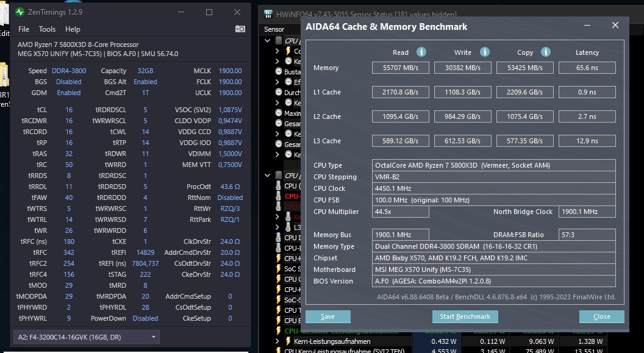Image resolution: width=644 pixels, height=353 pixels.
Task: Click chip icon of topmost CPU sensor node
Action: tap(279, 41)
